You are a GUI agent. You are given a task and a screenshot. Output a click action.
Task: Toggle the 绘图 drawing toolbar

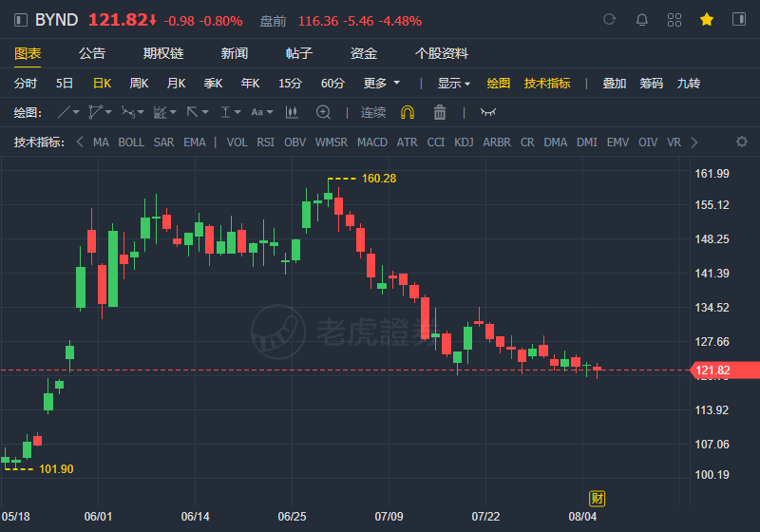[x=498, y=84]
